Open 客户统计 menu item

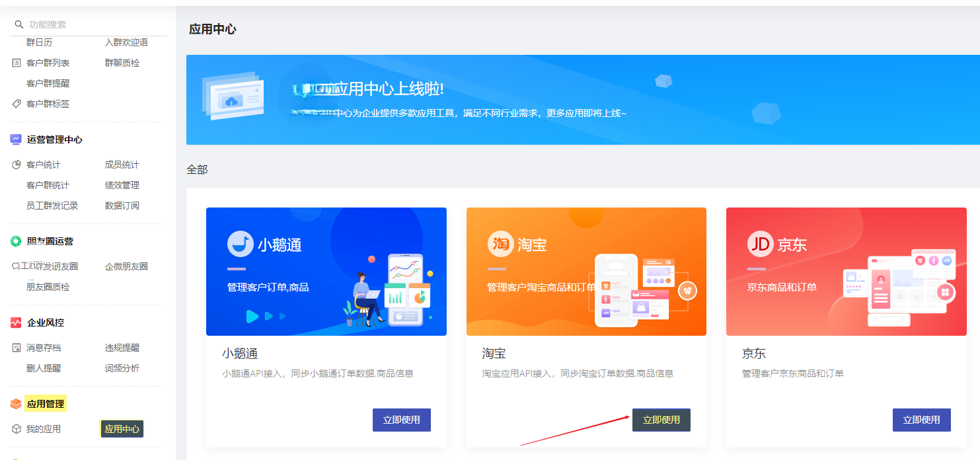tap(44, 165)
